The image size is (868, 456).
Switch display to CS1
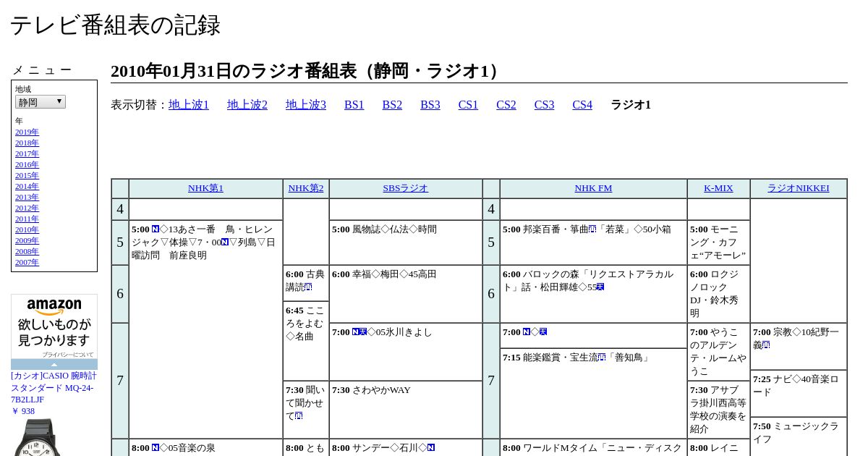(468, 105)
